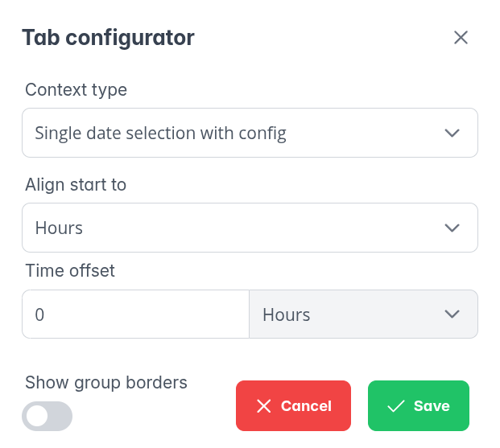Click the Align start to label
Screen dimensions: 500x448
tap(76, 184)
